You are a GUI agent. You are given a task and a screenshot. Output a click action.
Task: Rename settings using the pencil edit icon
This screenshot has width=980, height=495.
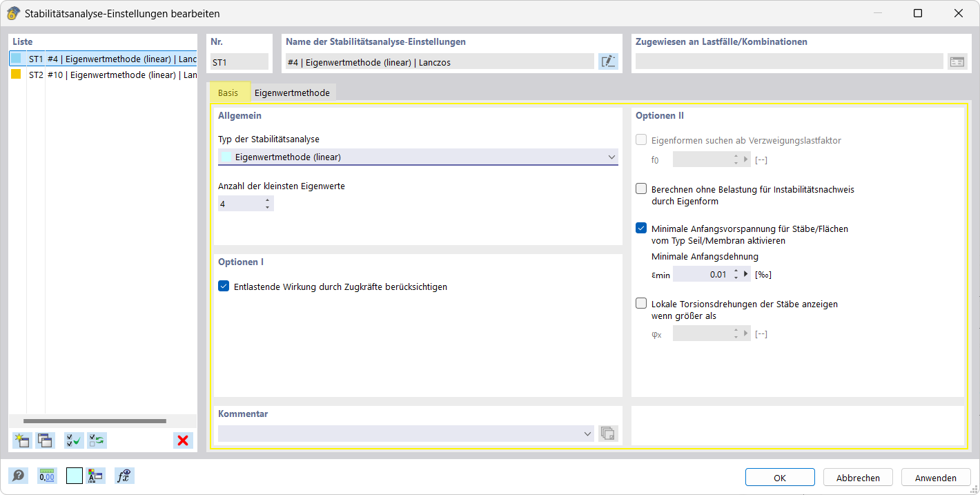pos(608,61)
